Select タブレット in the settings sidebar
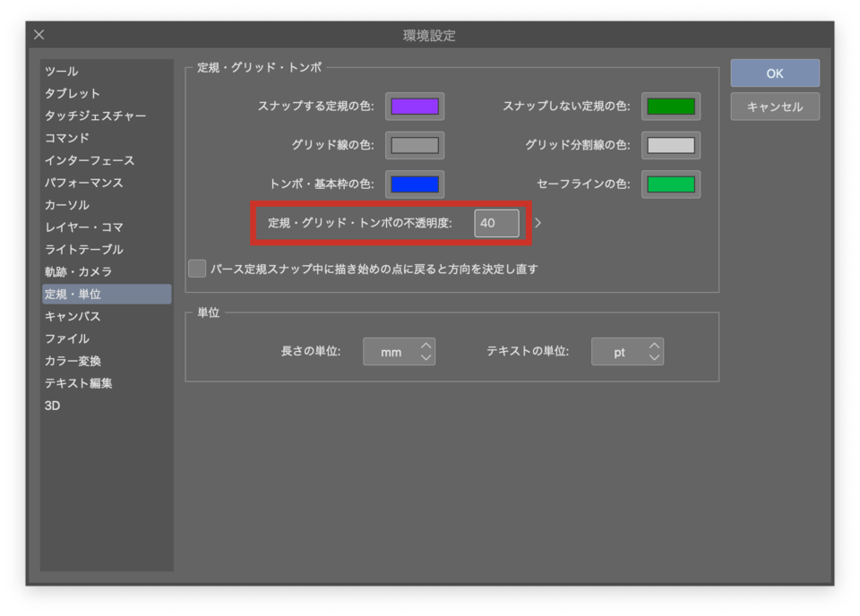Image resolution: width=860 pixels, height=616 pixels. (73, 94)
